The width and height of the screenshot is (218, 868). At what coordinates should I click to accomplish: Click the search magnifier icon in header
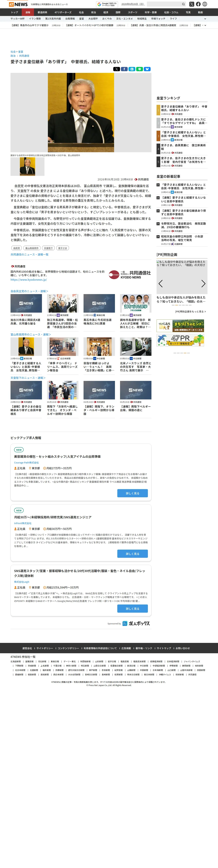click(183, 4)
